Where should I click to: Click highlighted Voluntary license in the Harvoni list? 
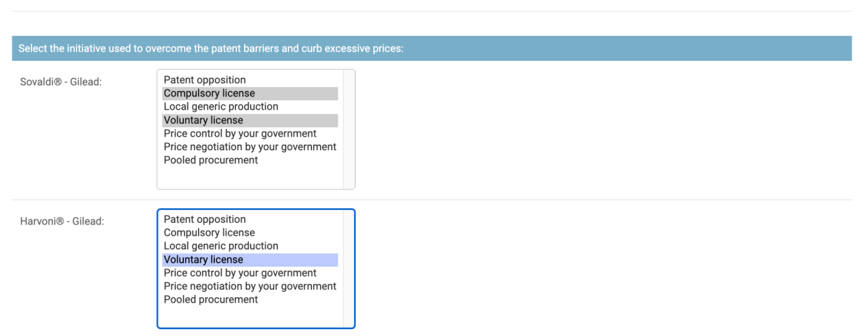[250, 259]
